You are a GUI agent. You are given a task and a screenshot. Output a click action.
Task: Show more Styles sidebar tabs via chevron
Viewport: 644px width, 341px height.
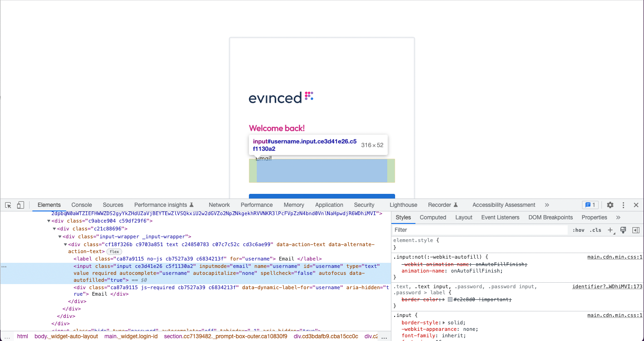pos(618,217)
